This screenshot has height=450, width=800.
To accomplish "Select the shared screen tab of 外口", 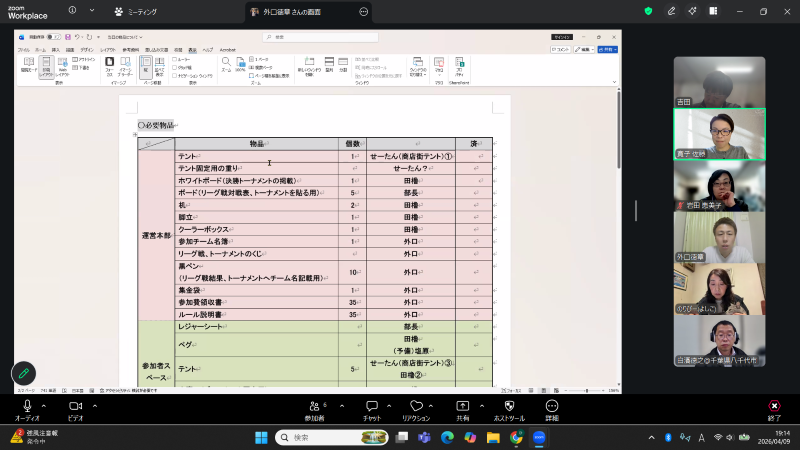I will click(300, 11).
